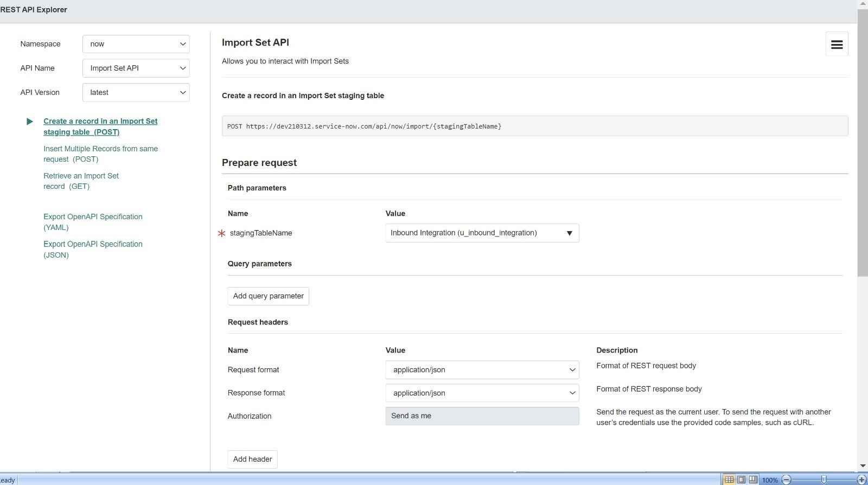Open the API Name dropdown

136,68
